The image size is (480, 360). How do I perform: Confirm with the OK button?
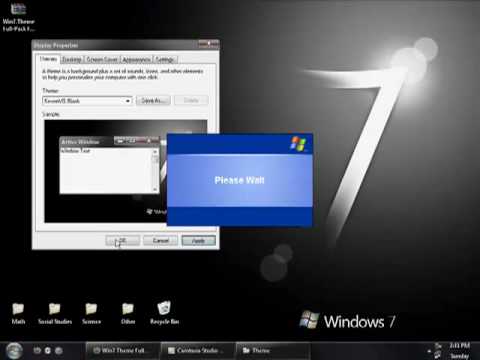click(x=122, y=240)
